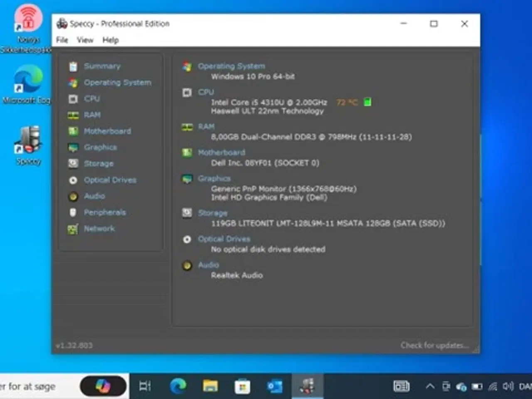
Task: Click 'No optical disk drives detected' text
Action: pos(268,249)
